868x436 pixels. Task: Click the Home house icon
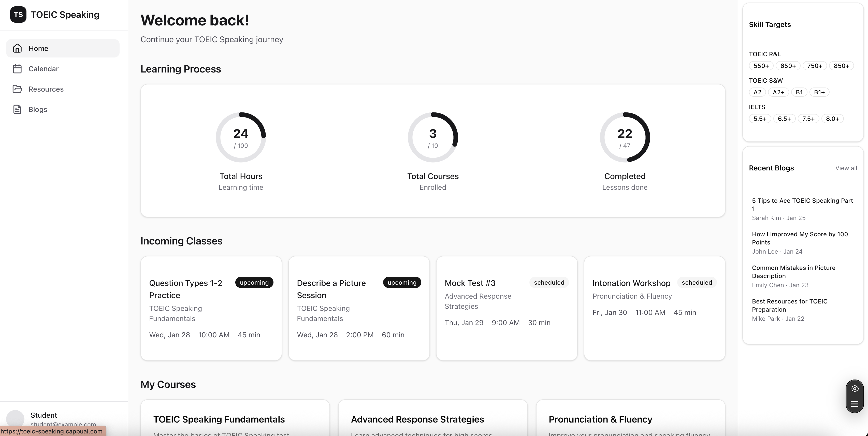[x=17, y=48]
